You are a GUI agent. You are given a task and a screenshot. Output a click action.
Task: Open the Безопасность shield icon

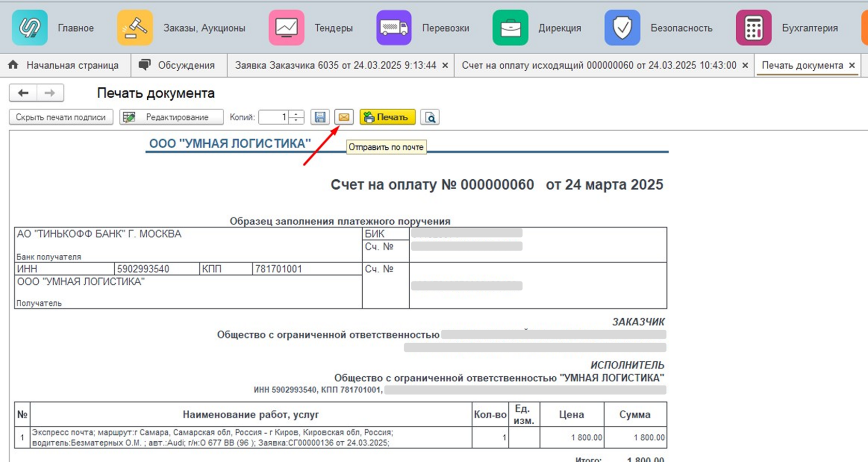(x=622, y=28)
